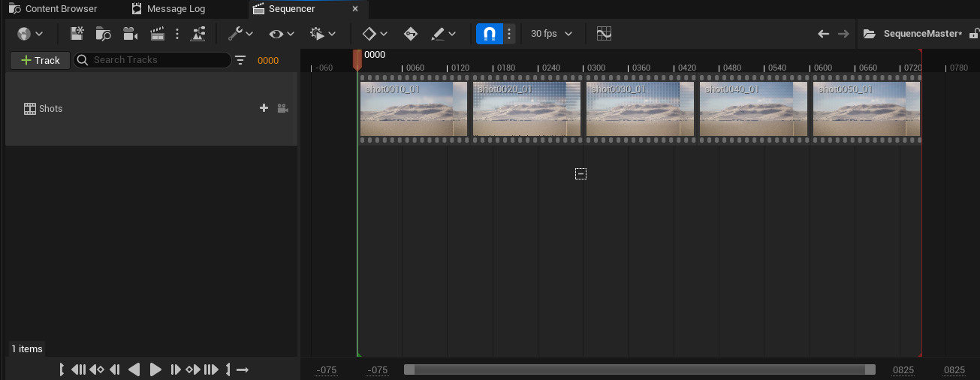The width and height of the screenshot is (980, 380).
Task: Click the playhead marker at 0000
Action: click(357, 60)
